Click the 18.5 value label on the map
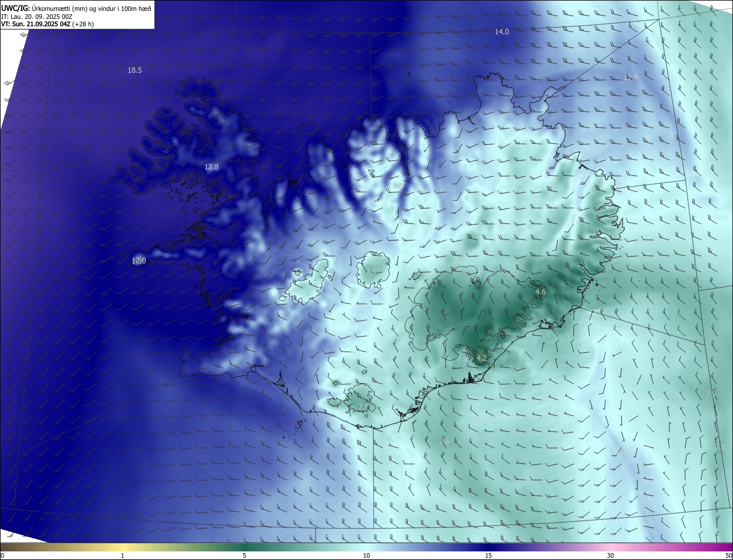Image resolution: width=733 pixels, height=560 pixels. [135, 70]
